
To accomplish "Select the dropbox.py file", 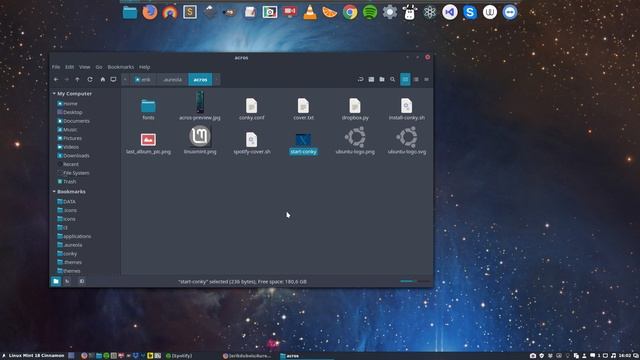I will (x=355, y=109).
